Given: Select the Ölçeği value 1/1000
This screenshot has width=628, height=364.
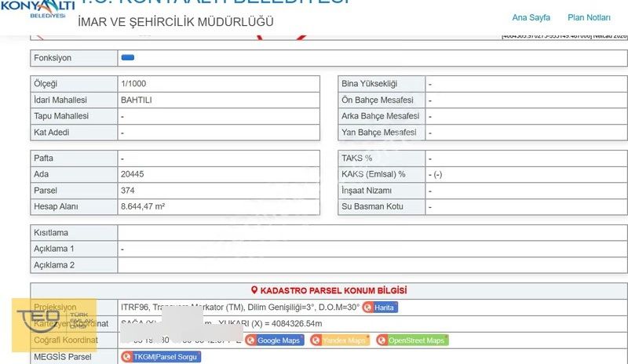Looking at the screenshot, I should (133, 84).
